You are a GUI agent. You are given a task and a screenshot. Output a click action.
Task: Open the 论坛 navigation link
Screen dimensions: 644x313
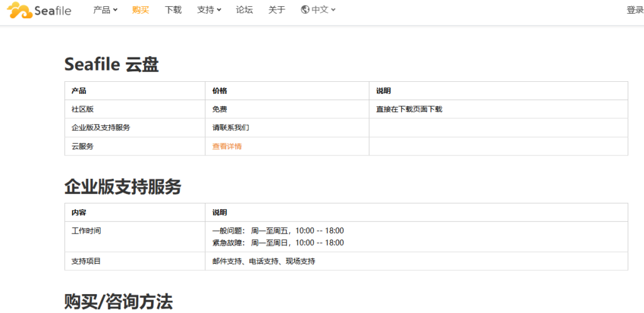245,10
